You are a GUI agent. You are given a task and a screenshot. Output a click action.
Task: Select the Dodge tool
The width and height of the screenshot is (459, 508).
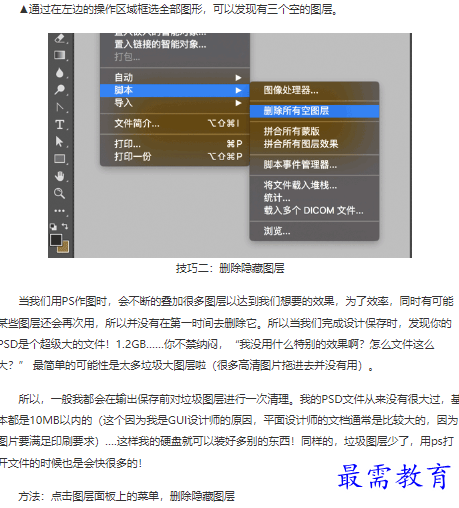coord(60,90)
